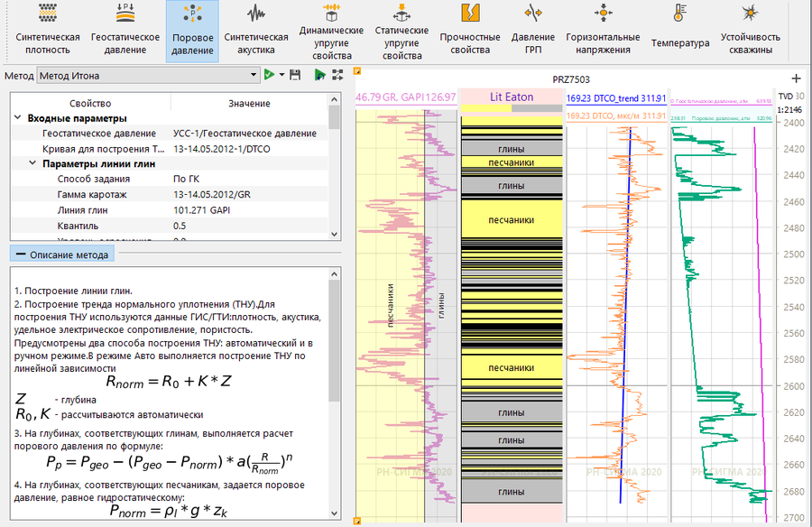Select the Прочностные свойства tool
Image resolution: width=812 pixels, height=527 pixels.
(x=470, y=27)
